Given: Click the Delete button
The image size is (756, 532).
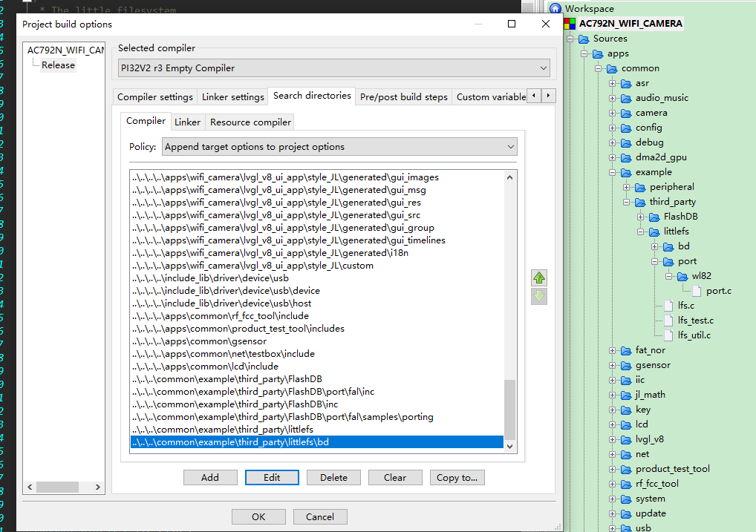Looking at the screenshot, I should (x=333, y=478).
